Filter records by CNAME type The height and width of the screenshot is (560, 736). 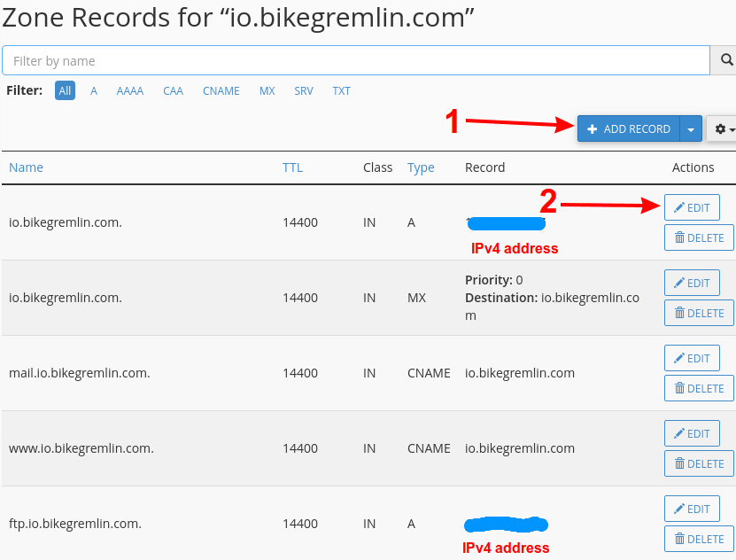[x=221, y=90]
